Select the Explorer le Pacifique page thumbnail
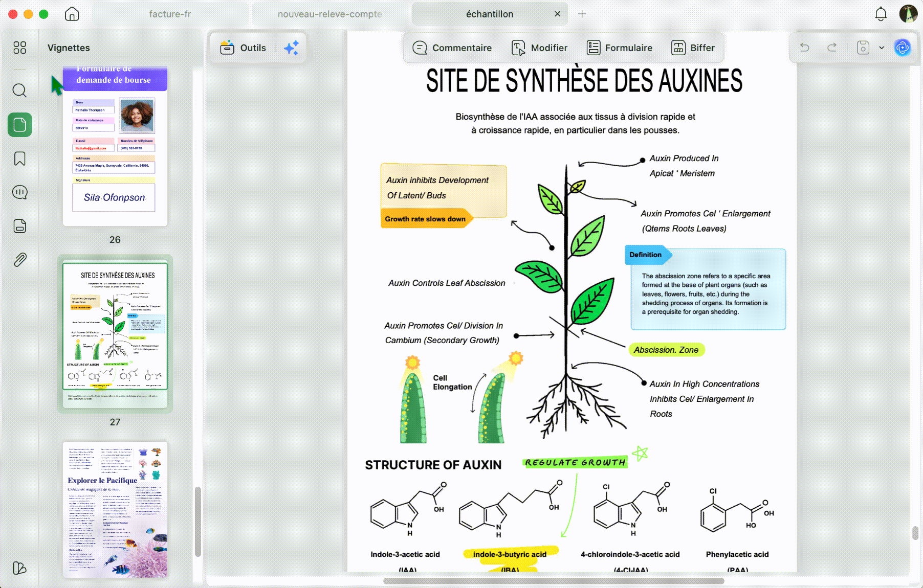923x588 pixels. (x=115, y=509)
